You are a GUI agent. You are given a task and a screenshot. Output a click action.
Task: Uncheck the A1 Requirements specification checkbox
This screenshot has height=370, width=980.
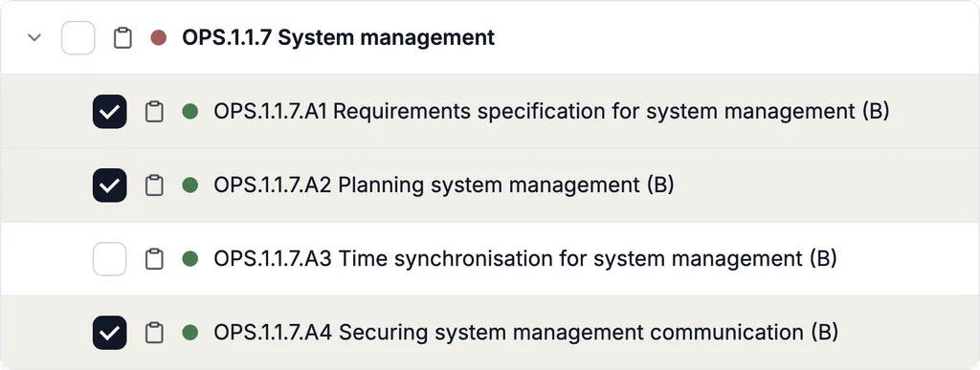(x=109, y=112)
